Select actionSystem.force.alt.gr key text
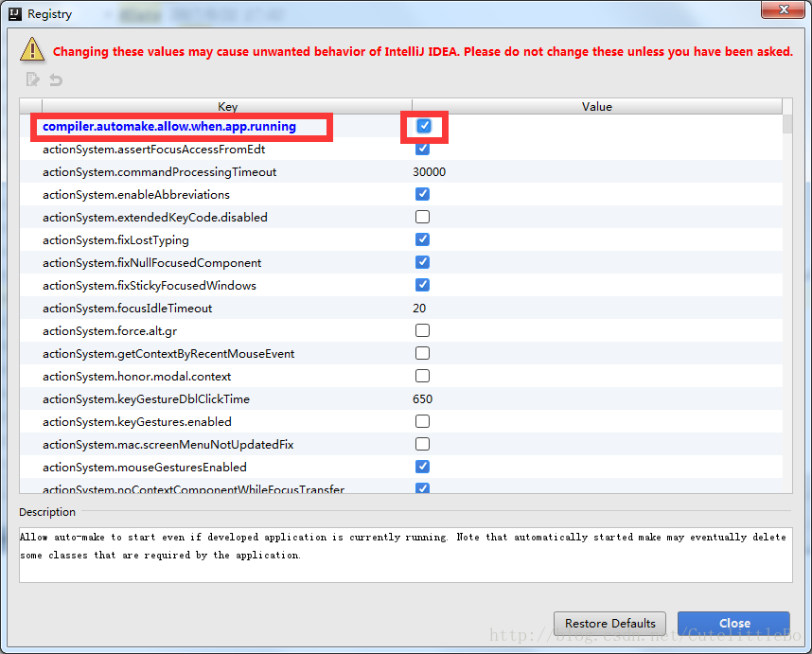 click(110, 331)
